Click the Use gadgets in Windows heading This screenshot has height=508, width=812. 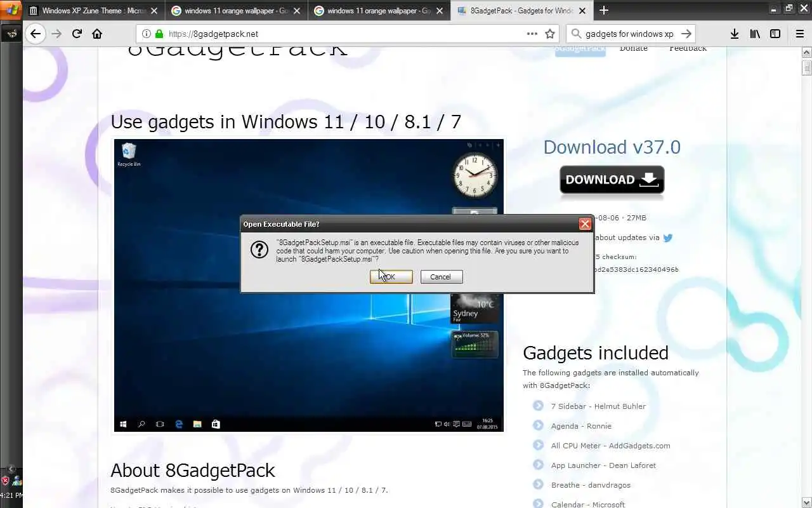coord(285,121)
